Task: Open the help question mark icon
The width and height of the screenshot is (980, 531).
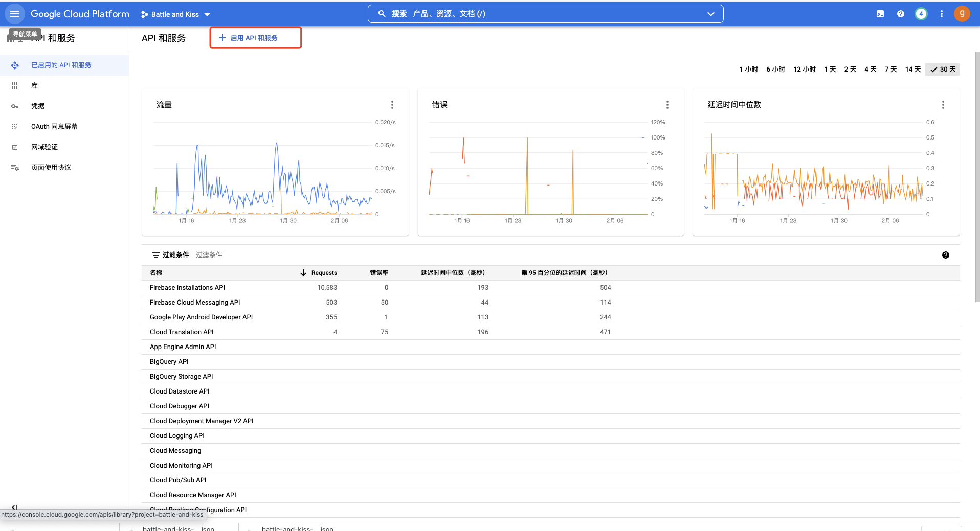Action: (x=900, y=14)
